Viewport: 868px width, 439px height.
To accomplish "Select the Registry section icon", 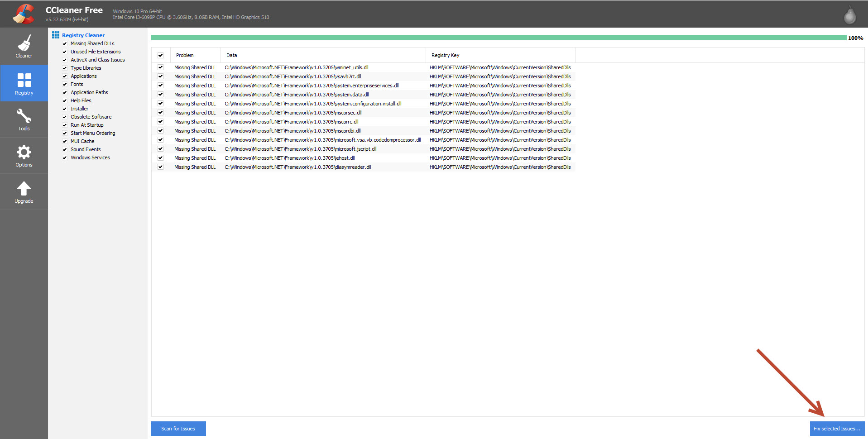I will tap(24, 80).
